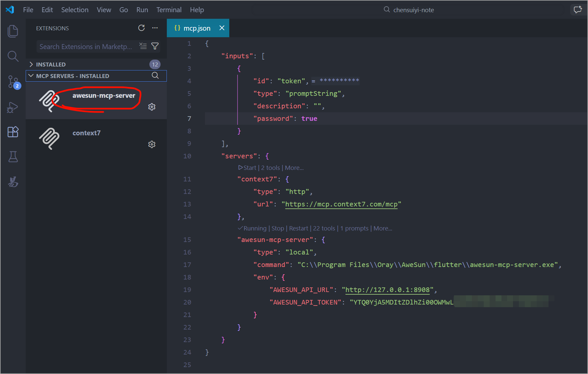Open the Help menu

[x=197, y=10]
